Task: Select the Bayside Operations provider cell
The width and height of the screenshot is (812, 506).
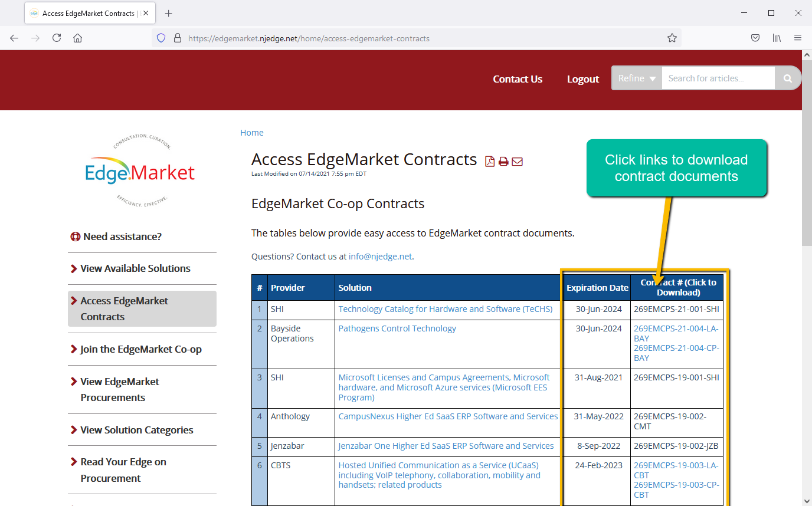Action: coord(301,344)
